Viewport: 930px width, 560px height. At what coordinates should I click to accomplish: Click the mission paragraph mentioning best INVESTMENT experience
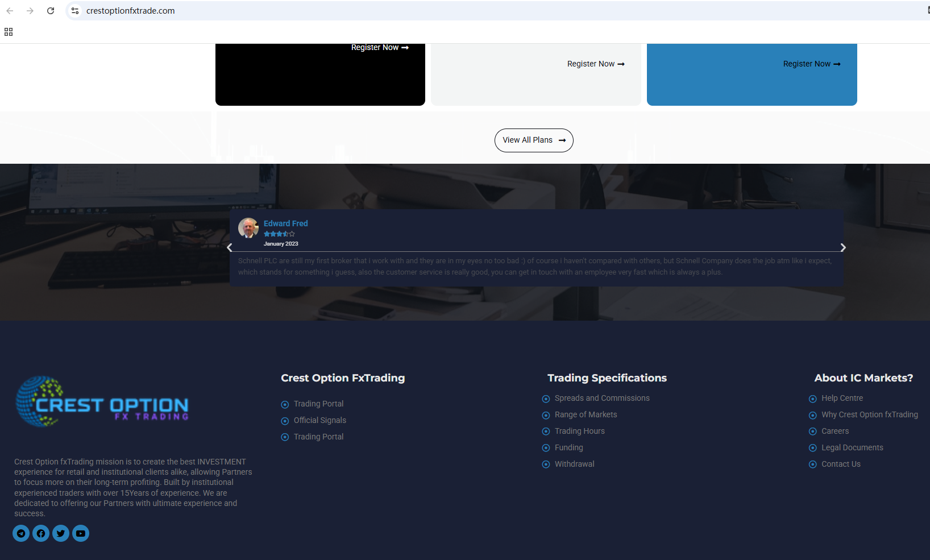point(134,488)
